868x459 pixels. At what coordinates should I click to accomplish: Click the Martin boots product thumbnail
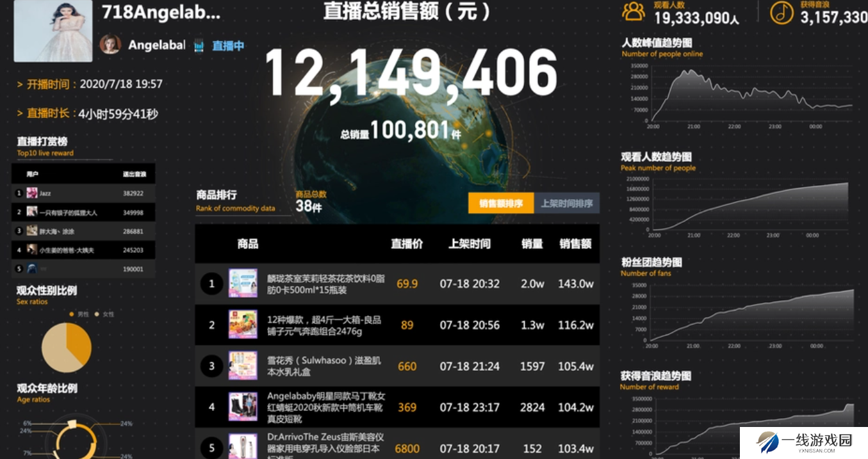pos(243,407)
